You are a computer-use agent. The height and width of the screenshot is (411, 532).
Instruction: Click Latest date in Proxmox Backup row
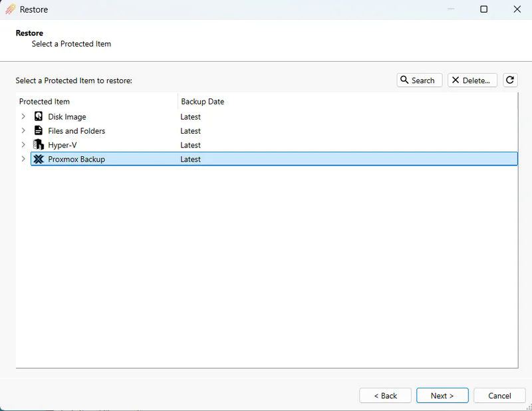tap(190, 159)
